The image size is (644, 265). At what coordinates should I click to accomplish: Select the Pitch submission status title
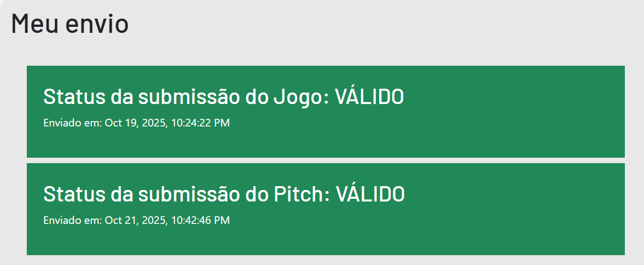(223, 194)
